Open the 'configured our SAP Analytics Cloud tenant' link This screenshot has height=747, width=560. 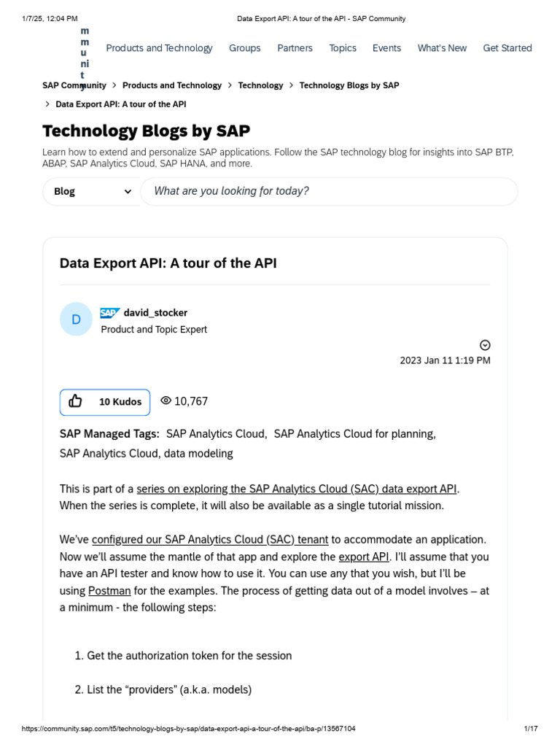point(210,540)
